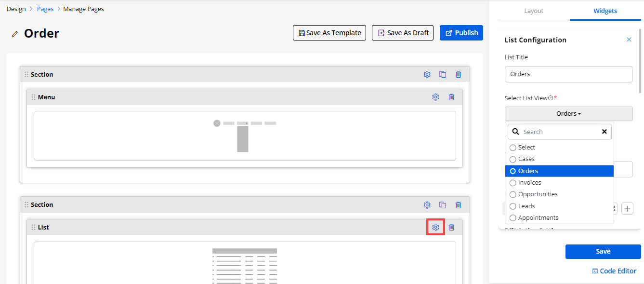Clear the dropdown search with X icon
Screen dimensions: 644x284
(604, 132)
